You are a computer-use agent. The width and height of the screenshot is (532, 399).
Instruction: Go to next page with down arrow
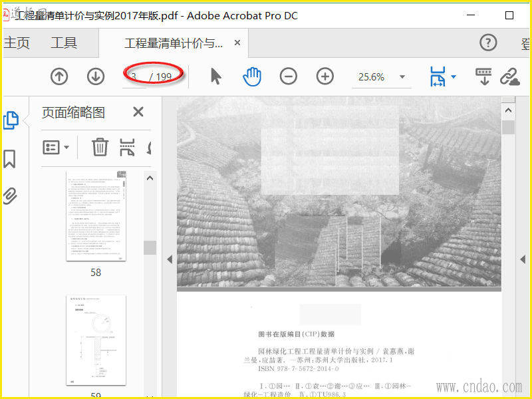96,76
